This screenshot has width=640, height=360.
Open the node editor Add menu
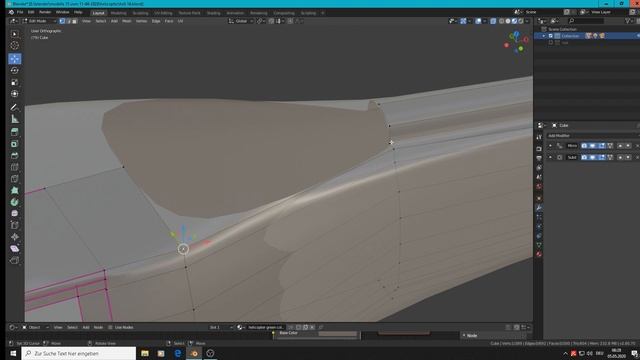click(x=86, y=327)
